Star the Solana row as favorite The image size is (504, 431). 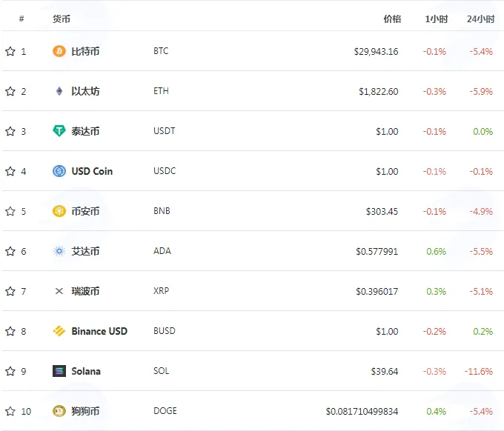[10, 371]
